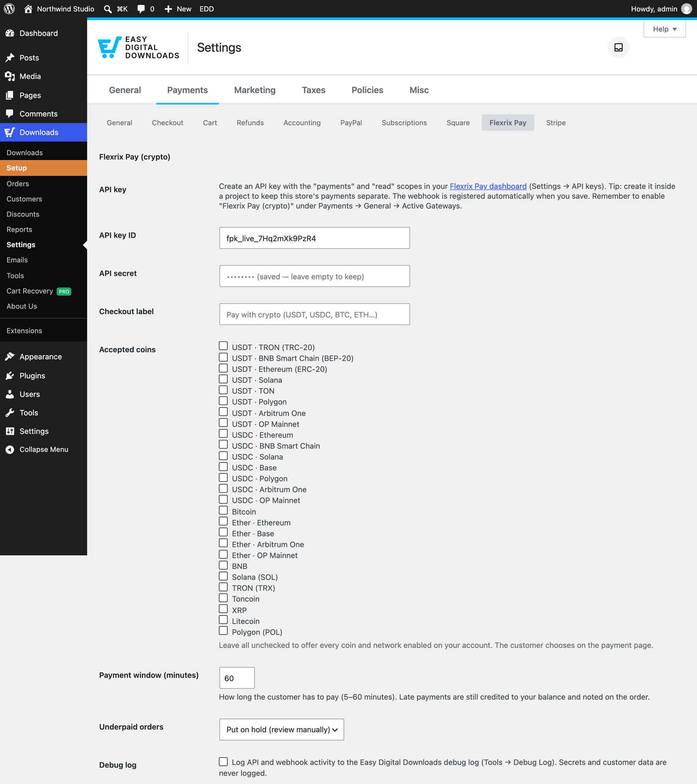Click the search magnifier icon in admin bar
697x784 pixels.
pyautogui.click(x=108, y=9)
